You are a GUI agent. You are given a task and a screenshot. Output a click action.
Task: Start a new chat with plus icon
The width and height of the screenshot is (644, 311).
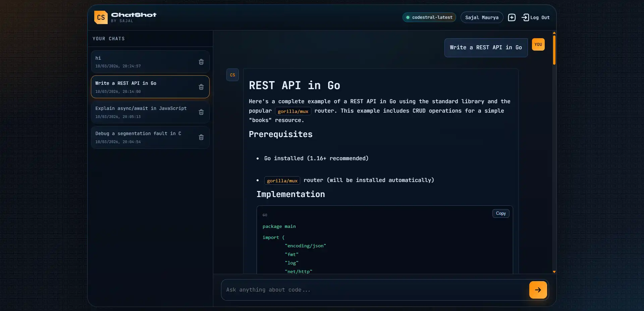[x=512, y=17]
